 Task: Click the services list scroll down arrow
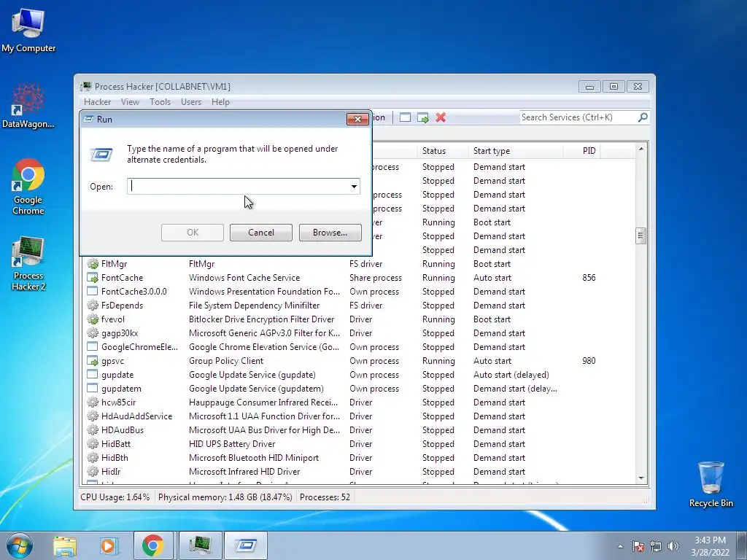[x=641, y=478]
